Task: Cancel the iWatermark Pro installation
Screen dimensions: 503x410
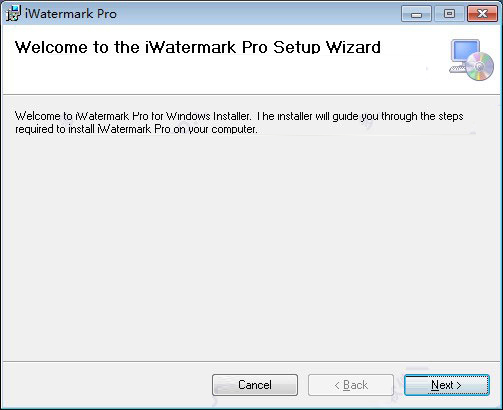Action: (255, 385)
